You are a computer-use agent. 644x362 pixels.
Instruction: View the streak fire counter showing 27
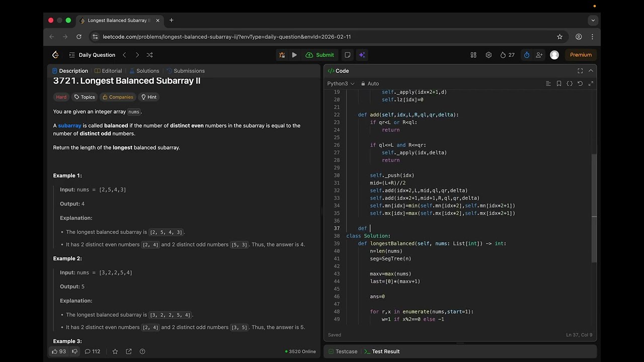[x=507, y=55]
